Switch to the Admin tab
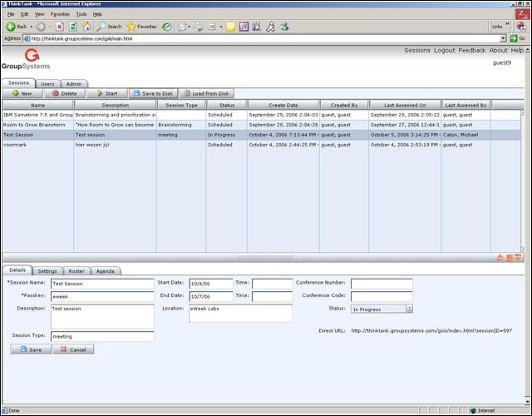532x416 pixels. 74,84
